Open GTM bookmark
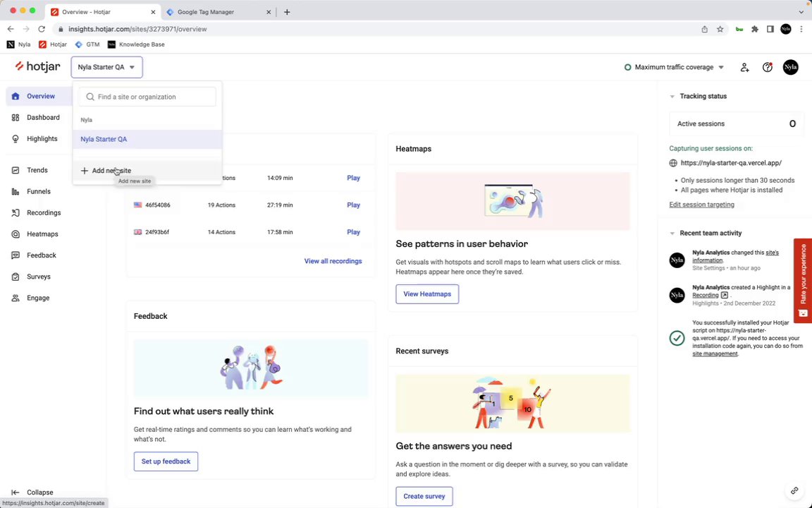The image size is (812, 508). (87, 44)
